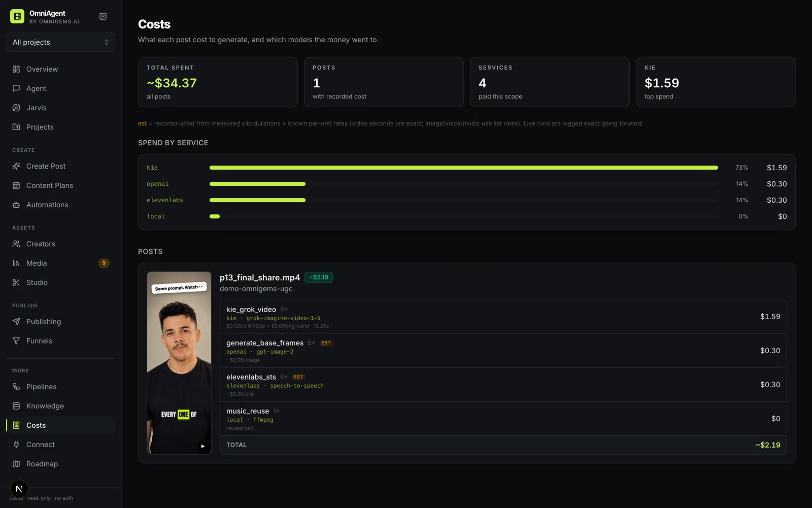Click the Media library icon
This screenshot has height=508, width=812.
pos(16,263)
